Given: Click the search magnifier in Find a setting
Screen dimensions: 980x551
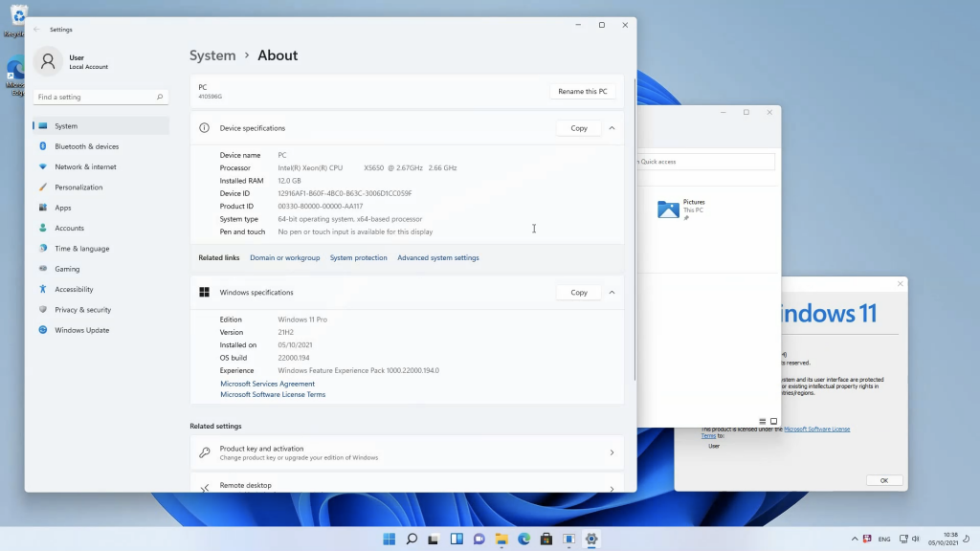Looking at the screenshot, I should 160,97.
